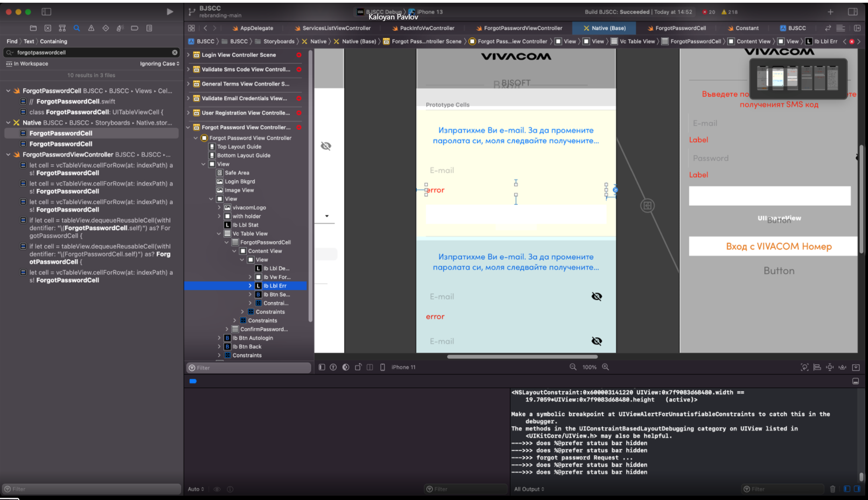Open the Report navigator icon
The height and width of the screenshot is (500, 868).
pyautogui.click(x=149, y=28)
